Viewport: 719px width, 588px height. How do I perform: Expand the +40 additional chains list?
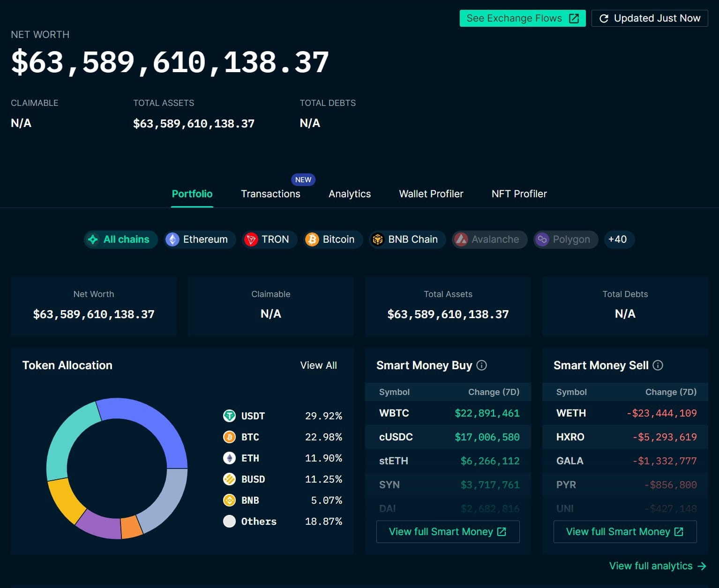[619, 239]
